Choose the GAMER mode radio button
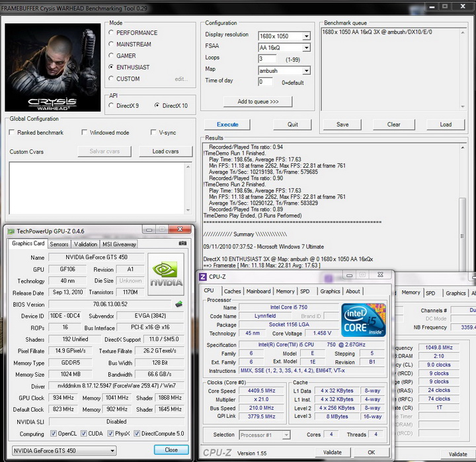This screenshot has height=462, width=476. coord(111,56)
